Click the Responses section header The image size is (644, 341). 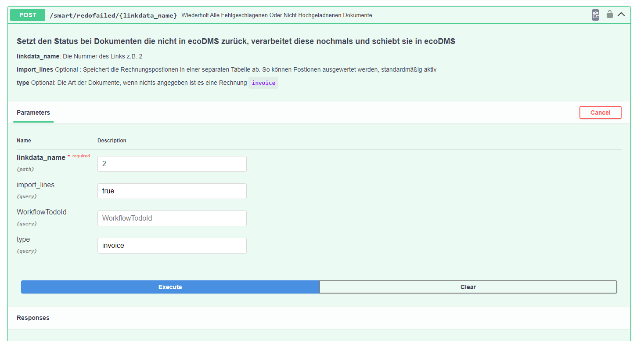click(33, 318)
